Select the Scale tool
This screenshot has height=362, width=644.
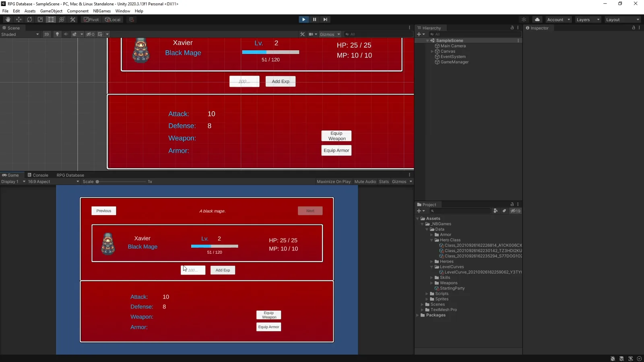pos(40,19)
